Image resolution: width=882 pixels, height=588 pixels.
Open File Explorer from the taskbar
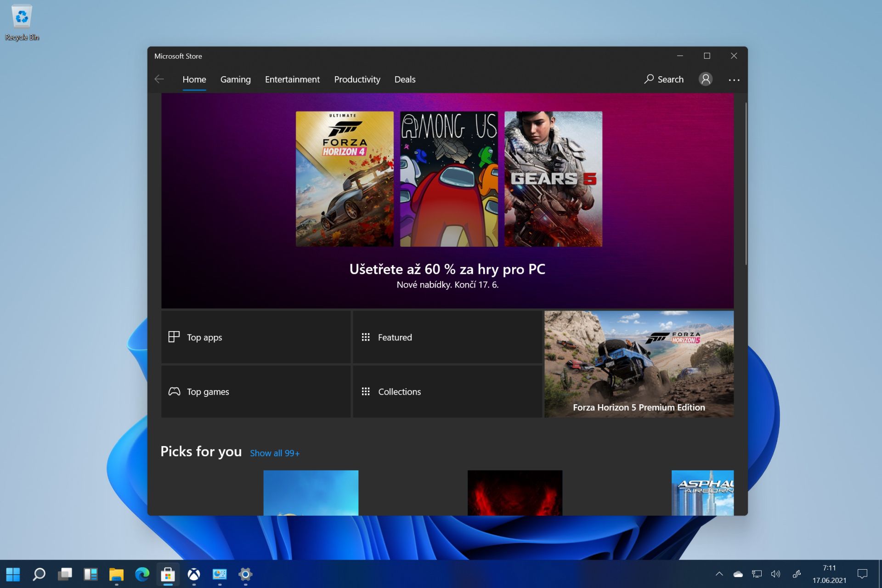coord(116,574)
